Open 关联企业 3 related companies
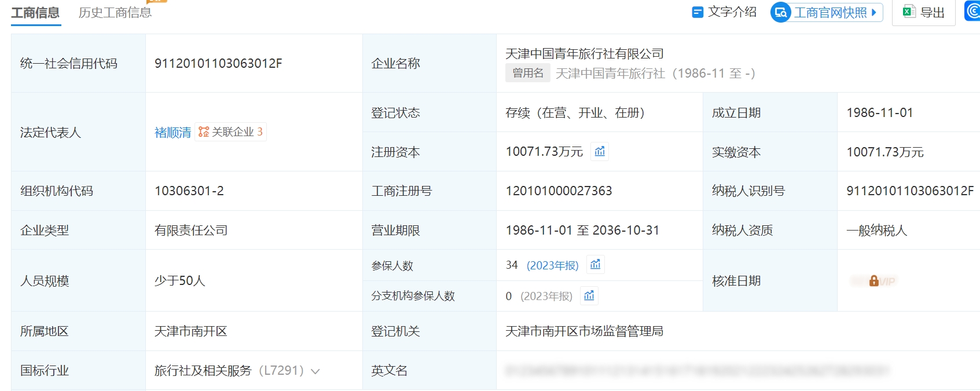The height and width of the screenshot is (391, 980). click(231, 132)
